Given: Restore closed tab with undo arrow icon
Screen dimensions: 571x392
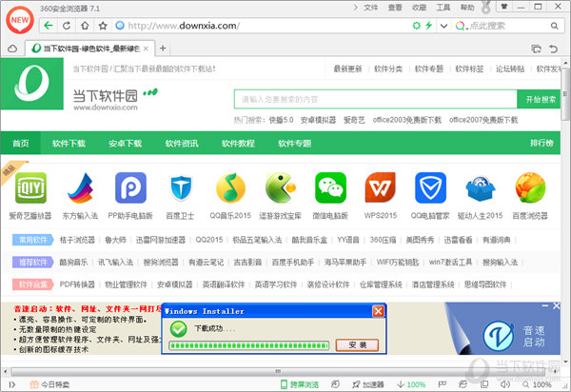Looking at the screenshot, I should (553, 49).
